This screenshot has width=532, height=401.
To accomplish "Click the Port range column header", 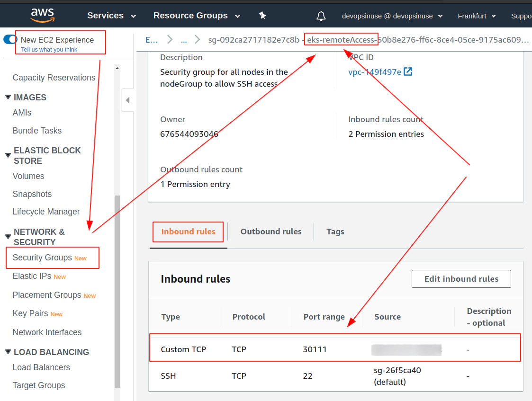I will (x=324, y=317).
